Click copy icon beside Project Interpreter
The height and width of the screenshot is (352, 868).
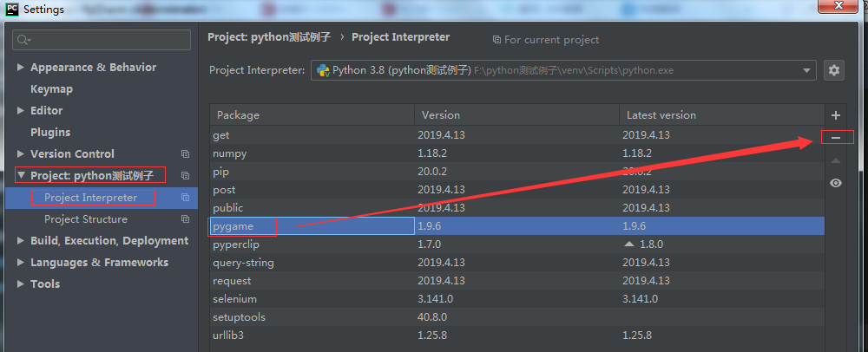click(186, 198)
